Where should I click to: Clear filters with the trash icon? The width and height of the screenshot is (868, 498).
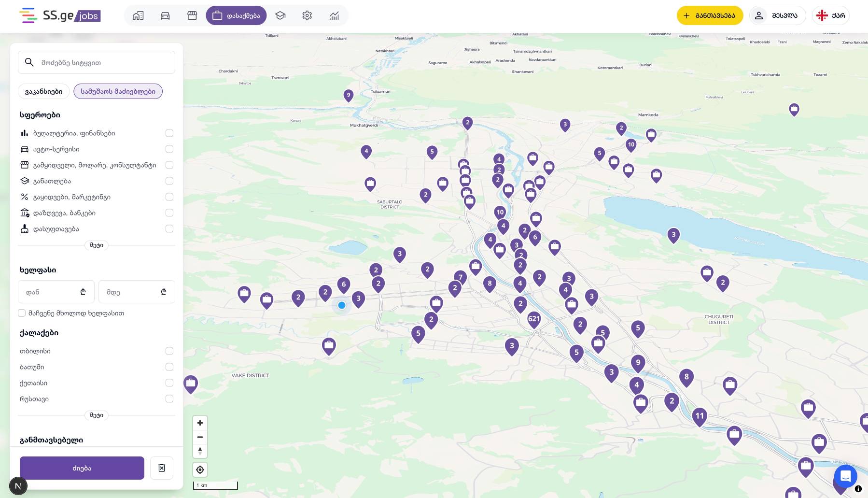pyautogui.click(x=162, y=468)
